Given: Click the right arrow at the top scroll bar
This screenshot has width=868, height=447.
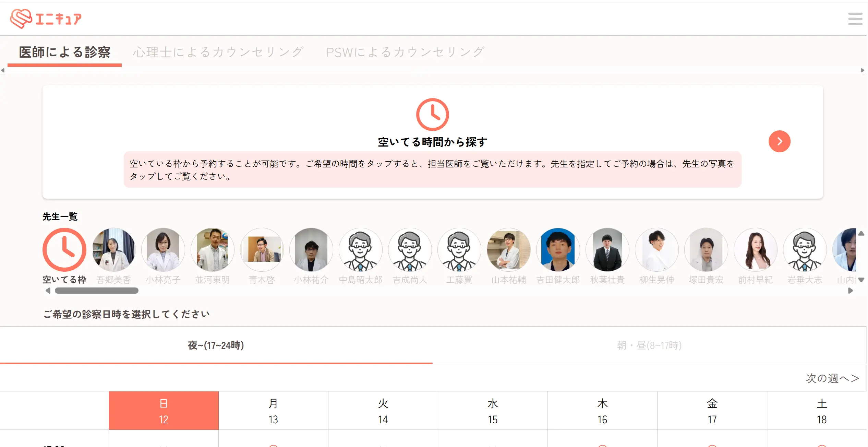Looking at the screenshot, I should tap(863, 71).
